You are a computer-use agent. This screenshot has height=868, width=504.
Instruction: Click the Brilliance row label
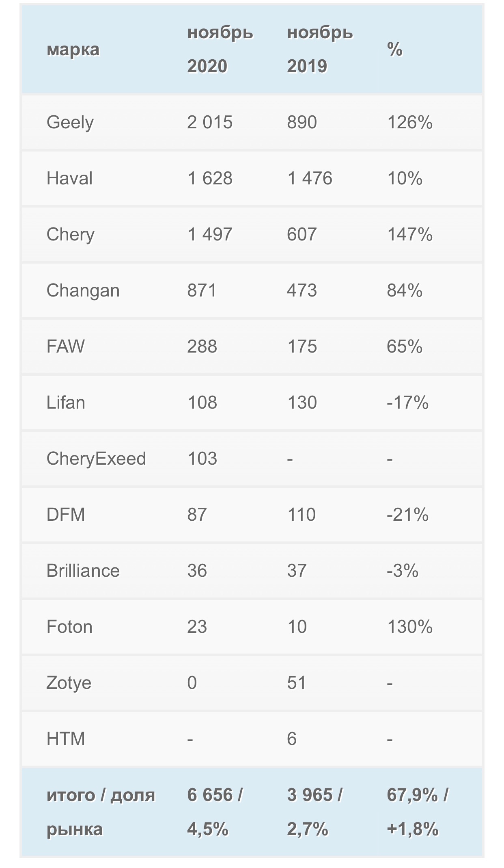[83, 571]
